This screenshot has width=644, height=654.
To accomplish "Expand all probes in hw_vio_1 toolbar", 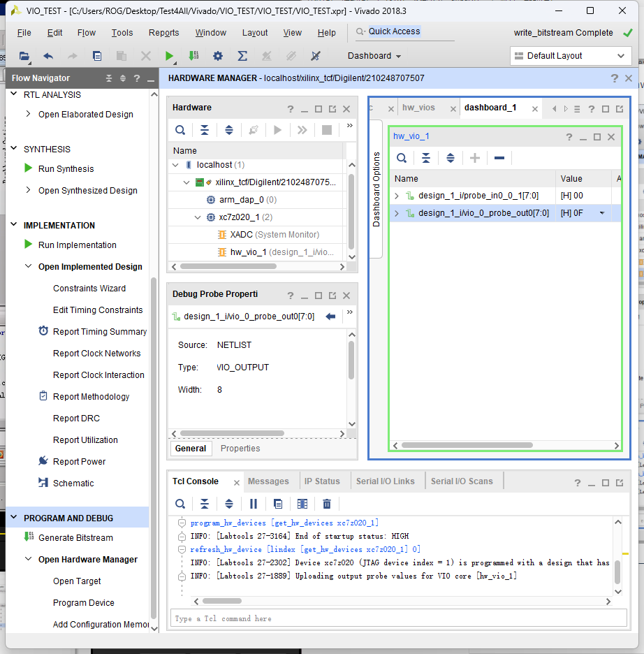I will pyautogui.click(x=451, y=158).
